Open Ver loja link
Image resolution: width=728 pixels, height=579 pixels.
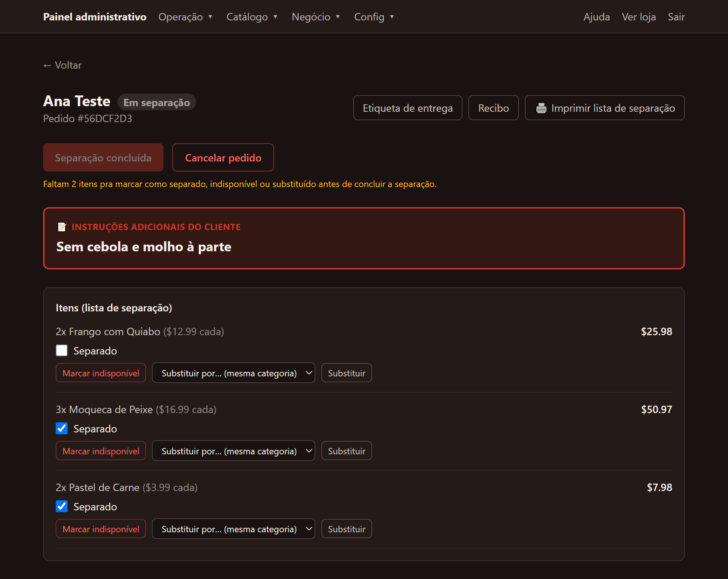pyautogui.click(x=639, y=17)
